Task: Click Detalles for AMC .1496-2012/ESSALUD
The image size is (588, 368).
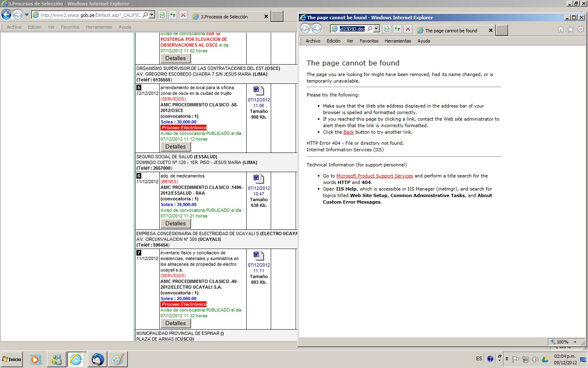Action: coord(176,224)
